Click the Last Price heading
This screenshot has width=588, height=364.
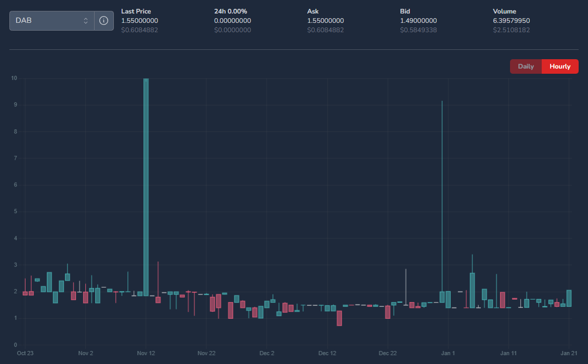coord(136,11)
